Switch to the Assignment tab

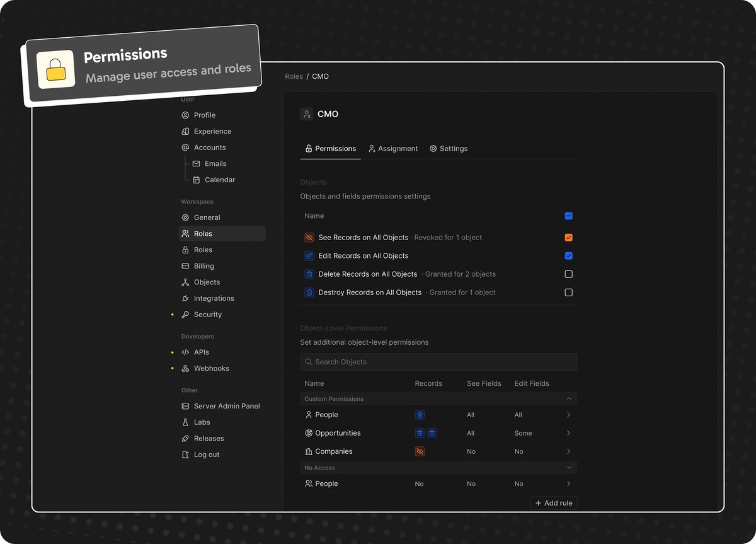394,149
